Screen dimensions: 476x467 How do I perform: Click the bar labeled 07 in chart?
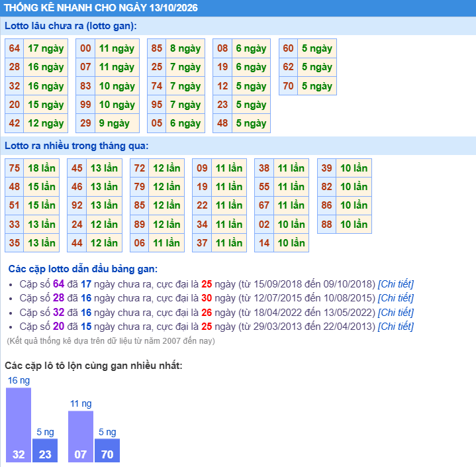pos(81,437)
